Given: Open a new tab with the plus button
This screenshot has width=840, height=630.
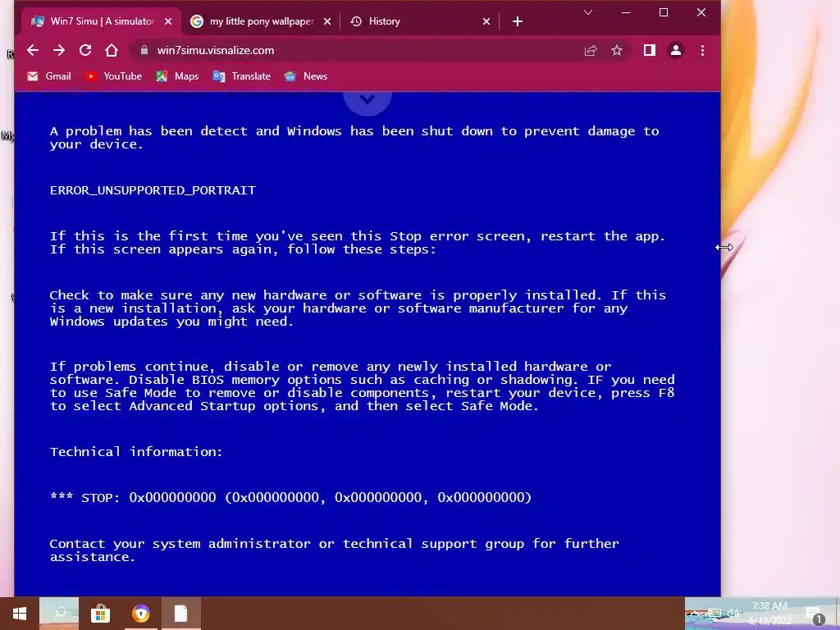Looking at the screenshot, I should click(x=518, y=21).
